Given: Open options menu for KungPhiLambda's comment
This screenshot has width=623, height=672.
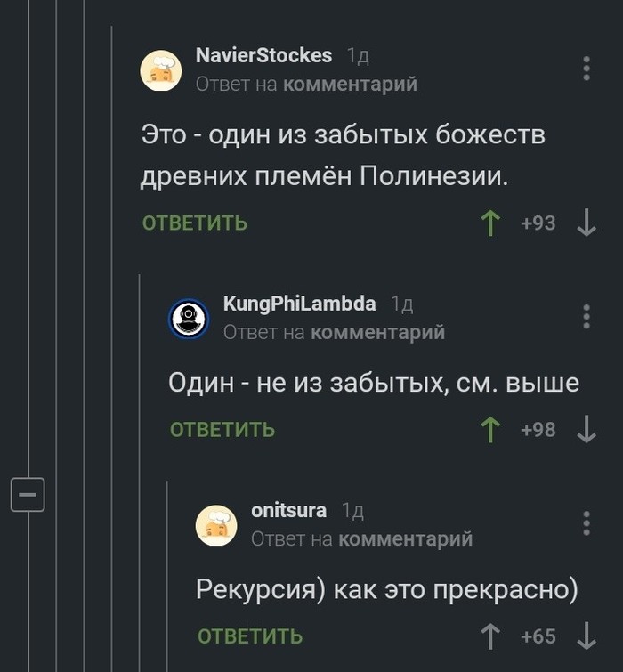Looking at the screenshot, I should pos(587,317).
